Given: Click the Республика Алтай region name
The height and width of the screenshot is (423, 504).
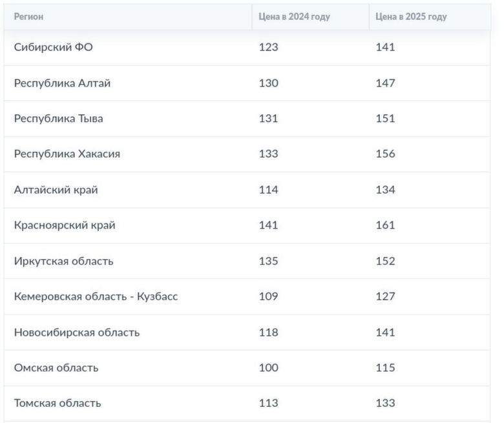Looking at the screenshot, I should click(62, 83).
